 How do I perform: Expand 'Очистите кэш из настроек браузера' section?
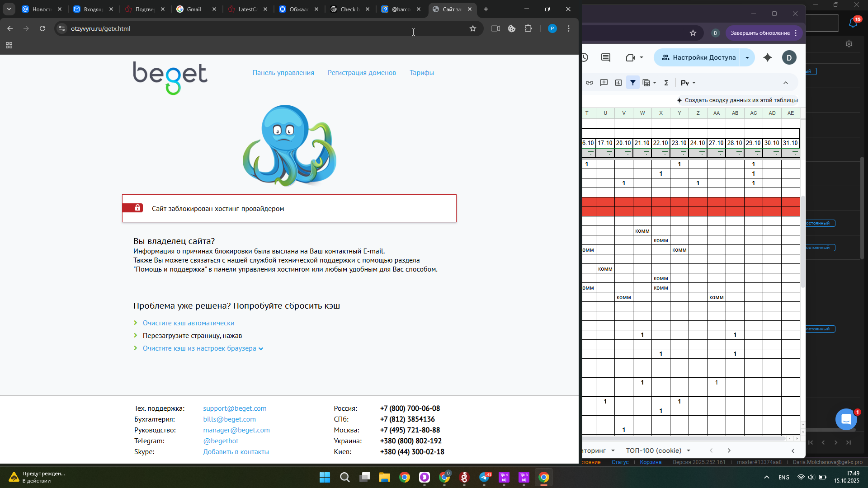point(199,348)
